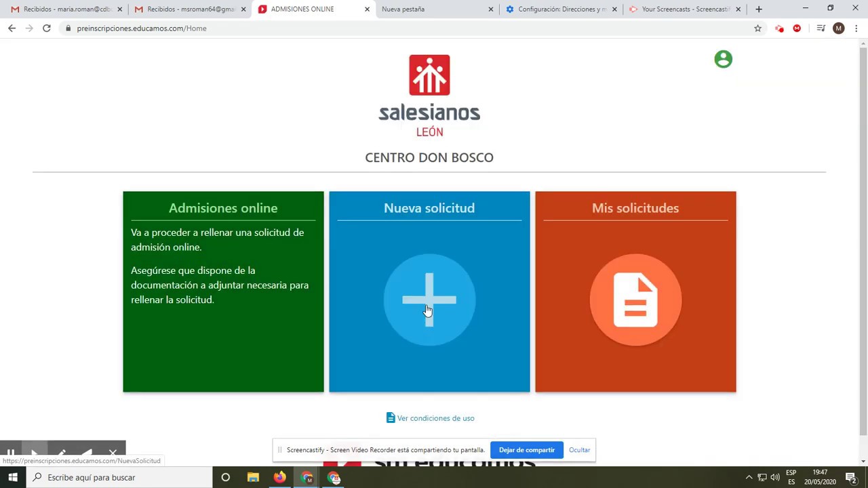Open the Windows Start menu

(x=13, y=477)
